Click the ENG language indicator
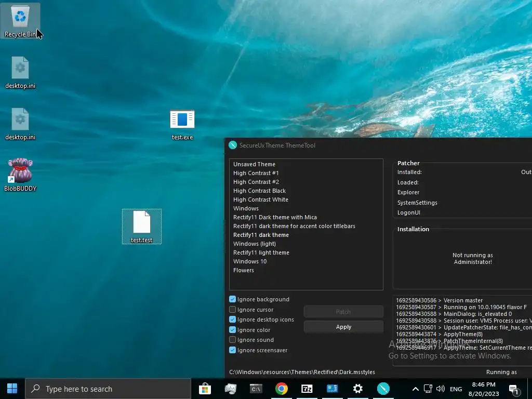 [x=456, y=389]
